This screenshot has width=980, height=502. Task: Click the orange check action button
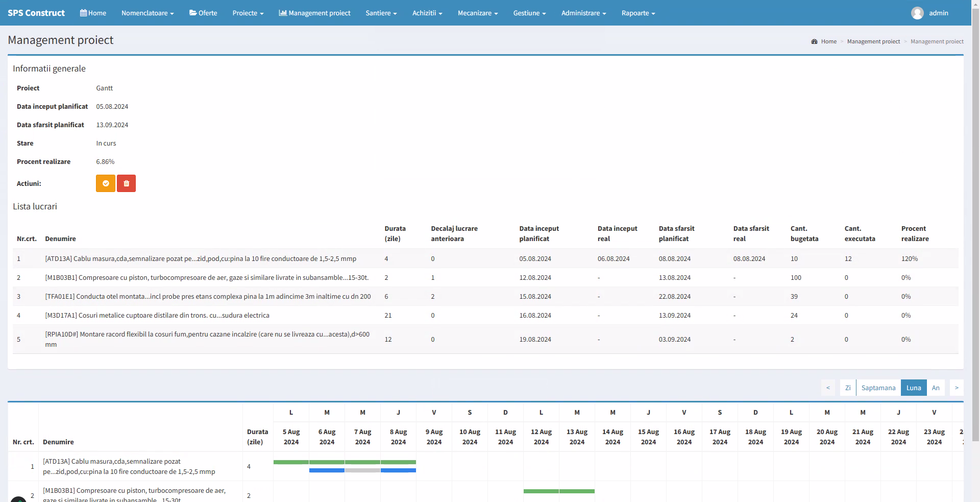(x=106, y=183)
